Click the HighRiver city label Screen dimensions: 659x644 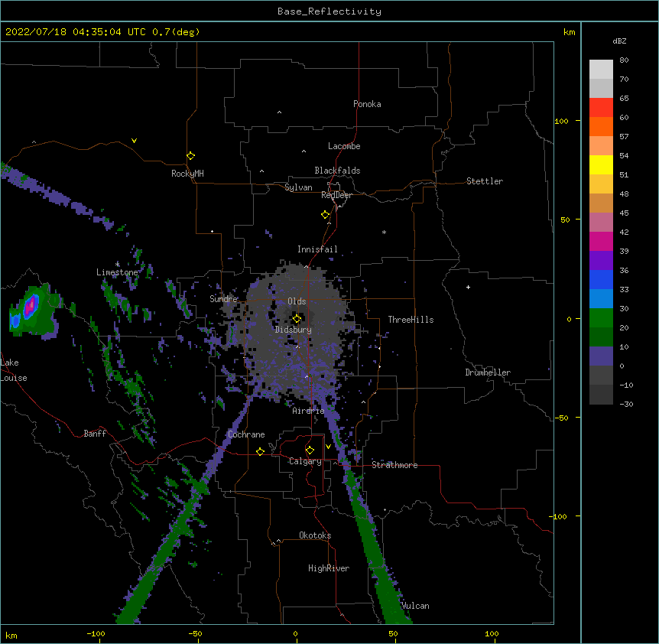[329, 568]
